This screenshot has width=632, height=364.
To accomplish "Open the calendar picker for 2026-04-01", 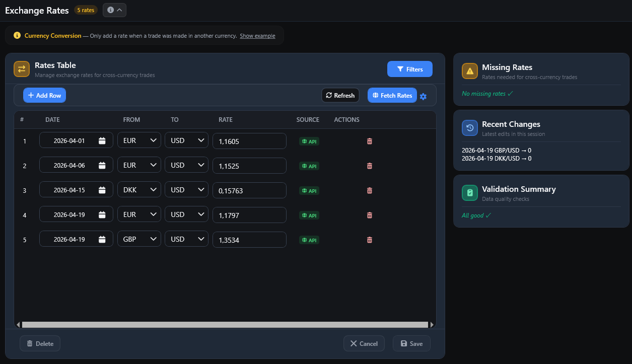I will click(102, 141).
